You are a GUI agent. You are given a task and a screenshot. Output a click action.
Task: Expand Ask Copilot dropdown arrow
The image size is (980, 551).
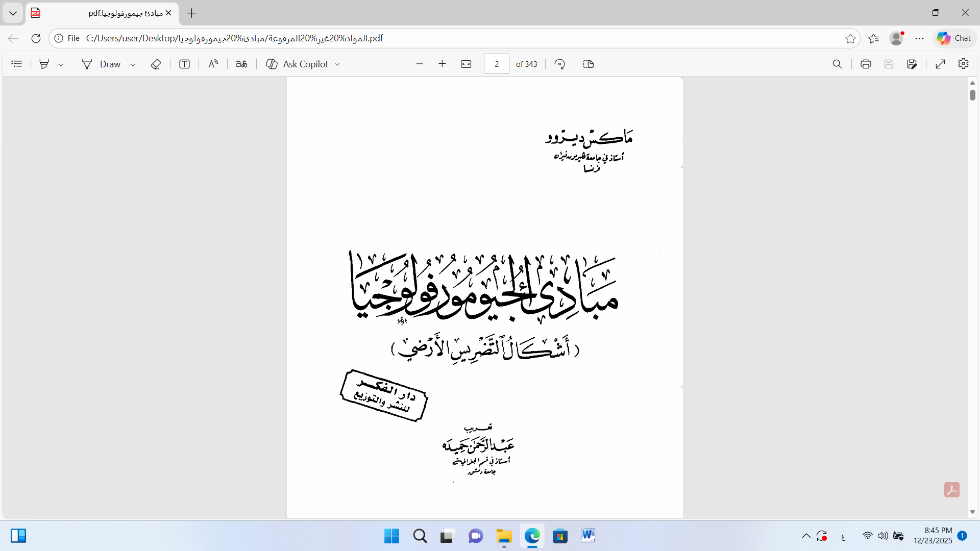[x=337, y=64]
